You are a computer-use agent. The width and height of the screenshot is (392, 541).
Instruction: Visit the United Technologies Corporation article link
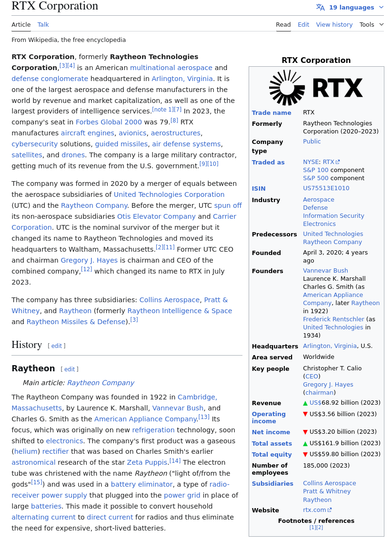coord(169,194)
